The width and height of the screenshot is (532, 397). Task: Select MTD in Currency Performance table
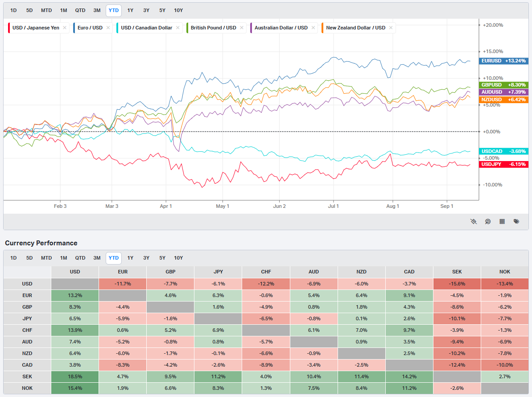pos(46,258)
